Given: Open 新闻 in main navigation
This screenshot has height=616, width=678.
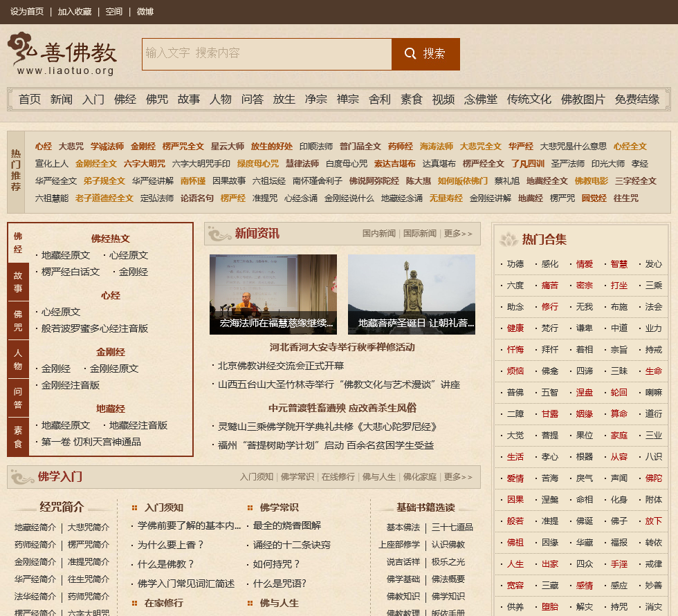Looking at the screenshot, I should pos(61,100).
